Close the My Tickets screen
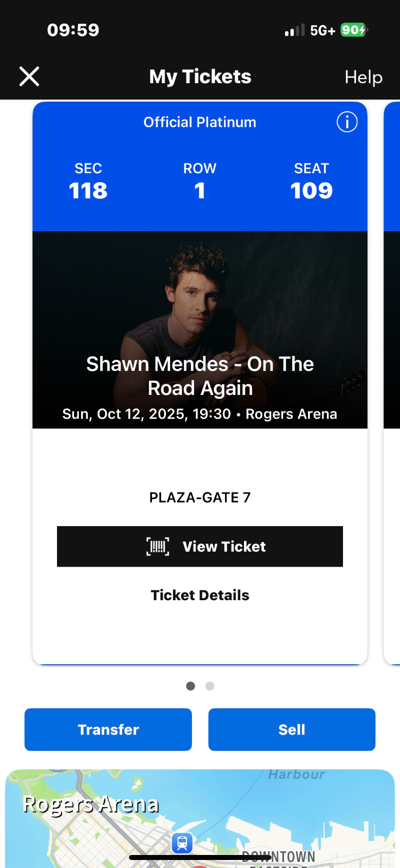The image size is (400, 868). 29,77
